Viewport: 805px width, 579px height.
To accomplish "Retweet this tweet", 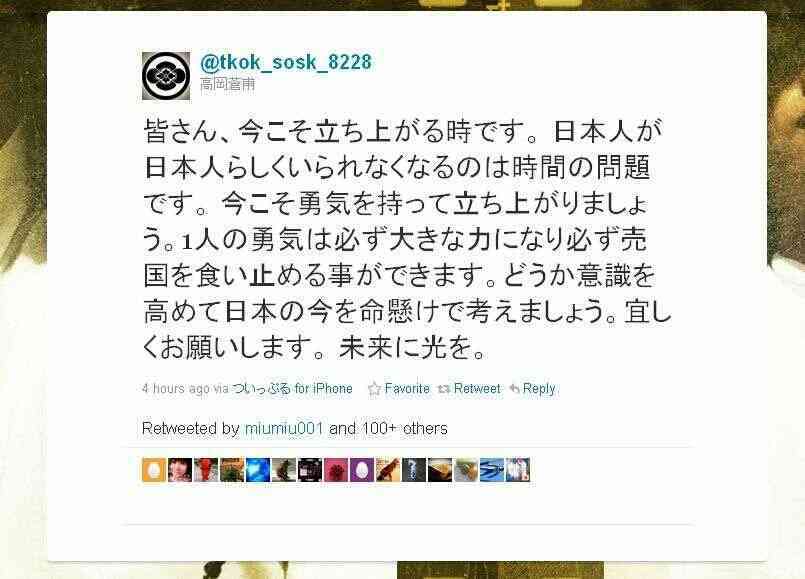I will click(x=476, y=389).
